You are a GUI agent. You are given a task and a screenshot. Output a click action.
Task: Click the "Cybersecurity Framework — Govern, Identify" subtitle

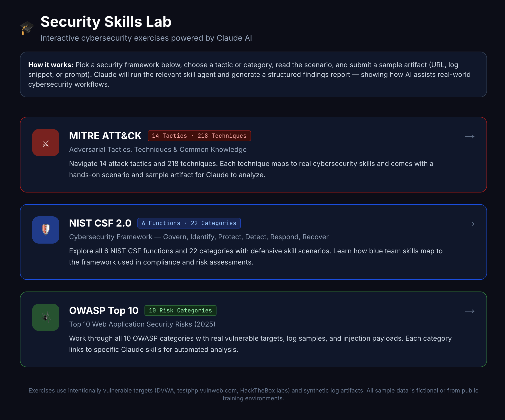[x=199, y=237]
